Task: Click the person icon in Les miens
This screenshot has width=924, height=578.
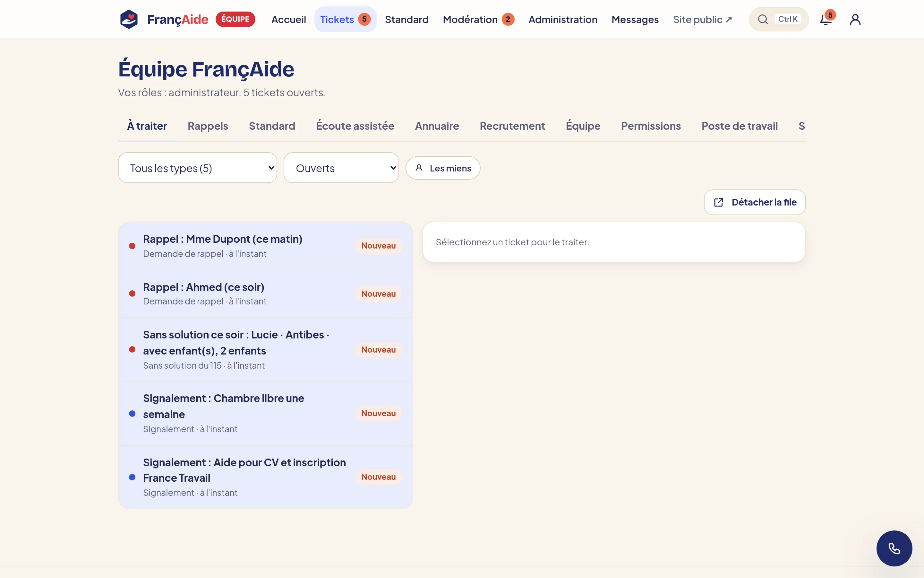Action: click(x=419, y=168)
